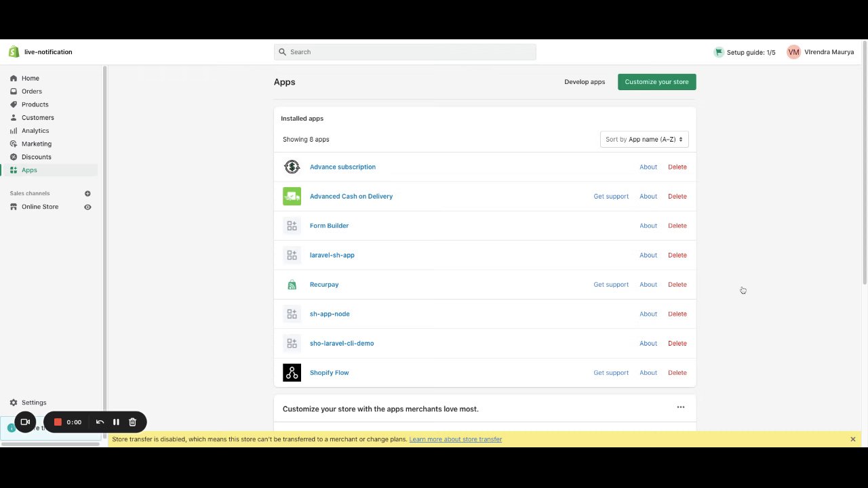868x488 pixels.
Task: Open Learn more about store transfer link
Action: pos(455,439)
